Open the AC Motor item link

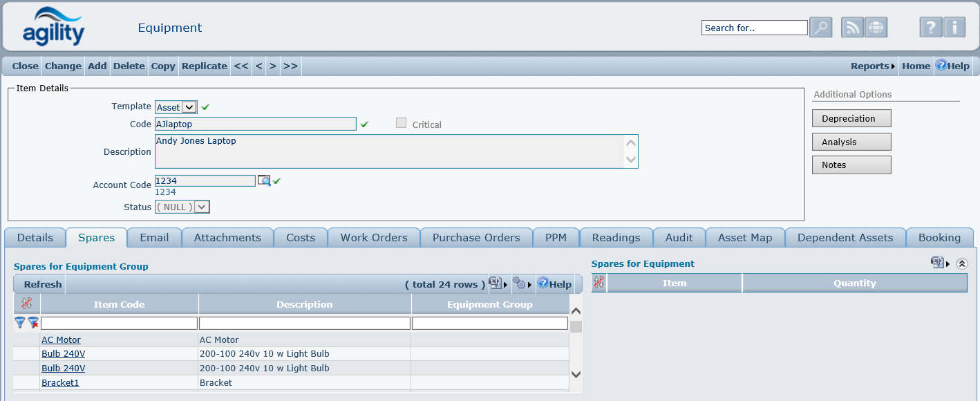coord(61,340)
